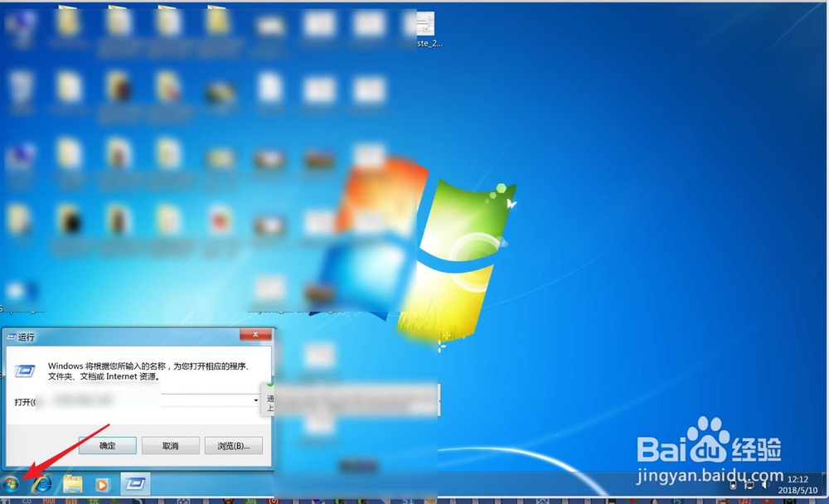Open Windows Explorer from the taskbar
This screenshot has width=829, height=504.
[73, 484]
